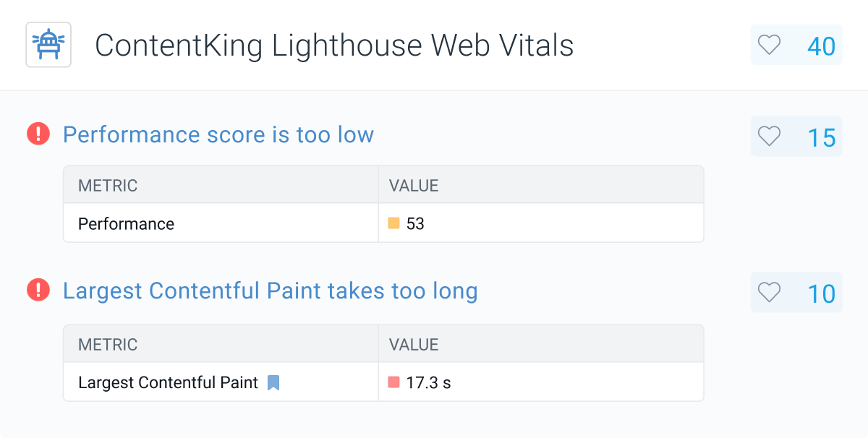Click the red alert icon beside Performance score

pos(37,134)
